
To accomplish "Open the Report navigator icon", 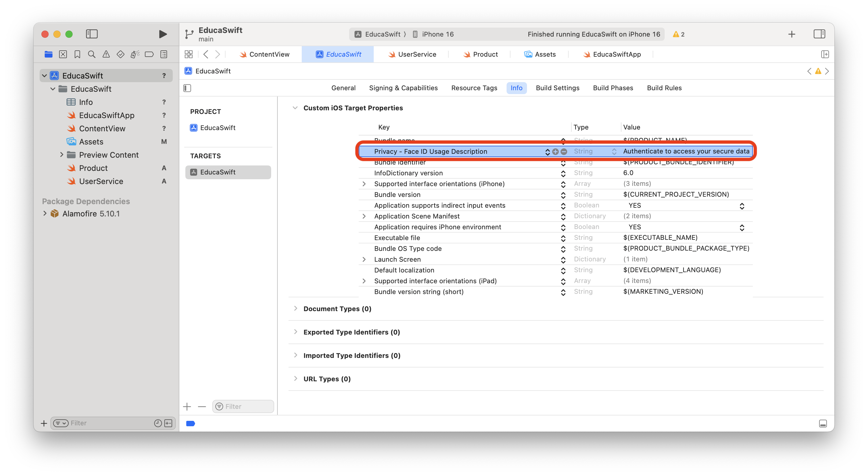I will click(x=164, y=54).
